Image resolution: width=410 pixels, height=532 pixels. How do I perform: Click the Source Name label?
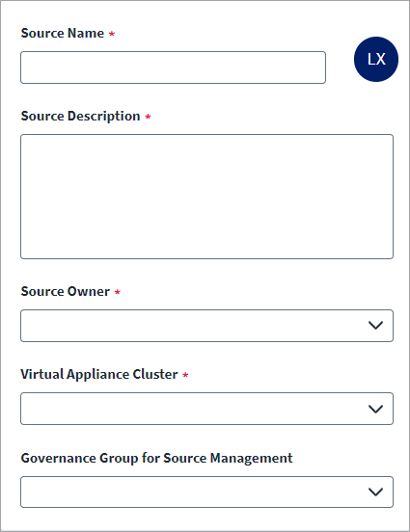pyautogui.click(x=63, y=33)
